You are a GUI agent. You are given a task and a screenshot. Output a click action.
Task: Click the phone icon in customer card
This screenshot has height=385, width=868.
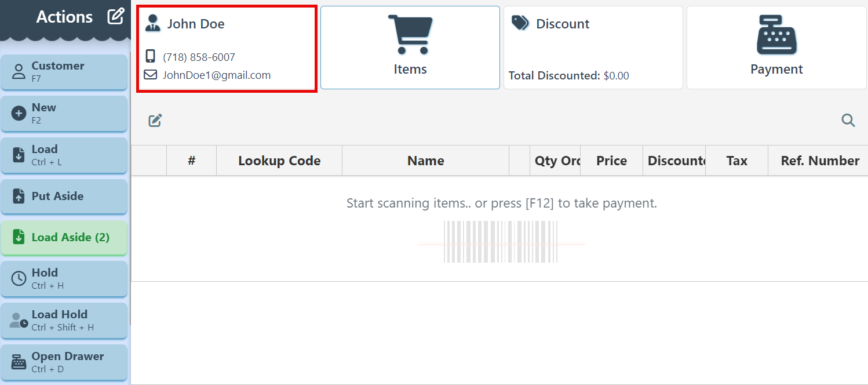tap(151, 56)
